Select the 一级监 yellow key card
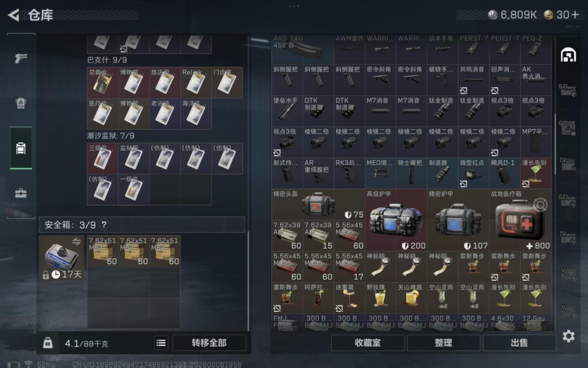 click(134, 189)
